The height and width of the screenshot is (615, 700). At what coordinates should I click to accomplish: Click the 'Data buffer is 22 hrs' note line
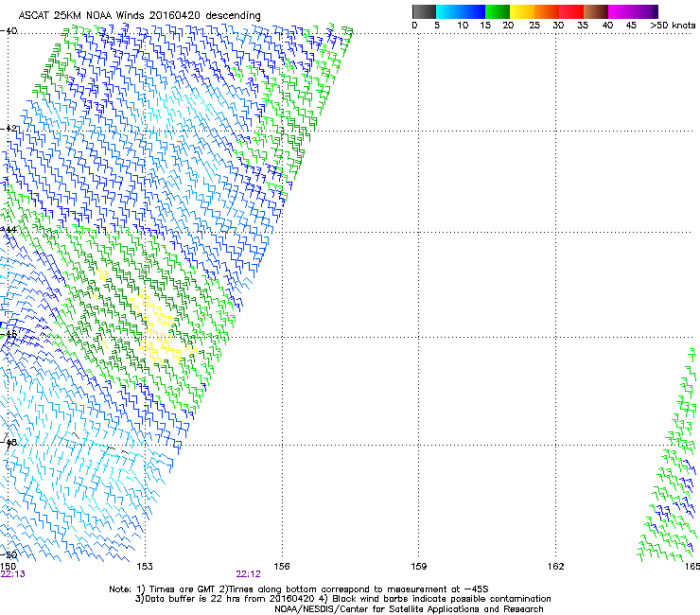342,599
